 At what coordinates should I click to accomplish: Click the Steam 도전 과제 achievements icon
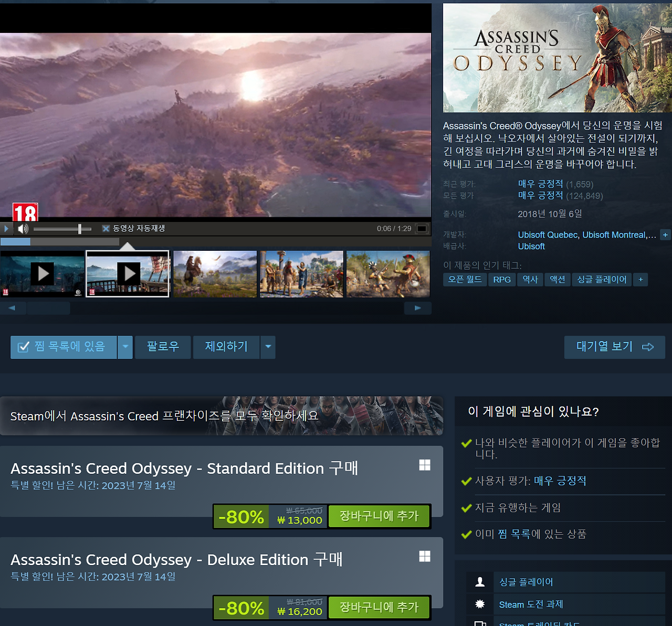point(479,604)
